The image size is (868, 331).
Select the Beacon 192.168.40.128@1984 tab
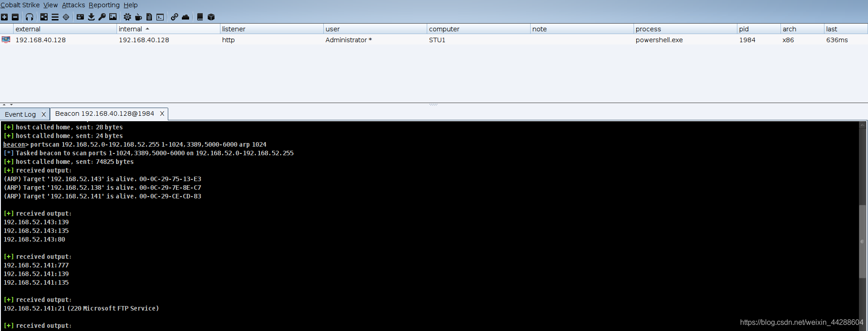104,114
